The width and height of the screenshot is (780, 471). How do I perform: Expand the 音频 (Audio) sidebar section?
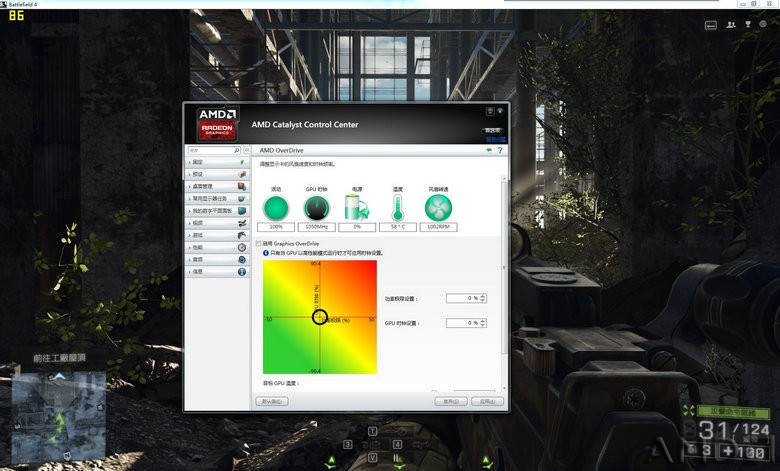217,260
